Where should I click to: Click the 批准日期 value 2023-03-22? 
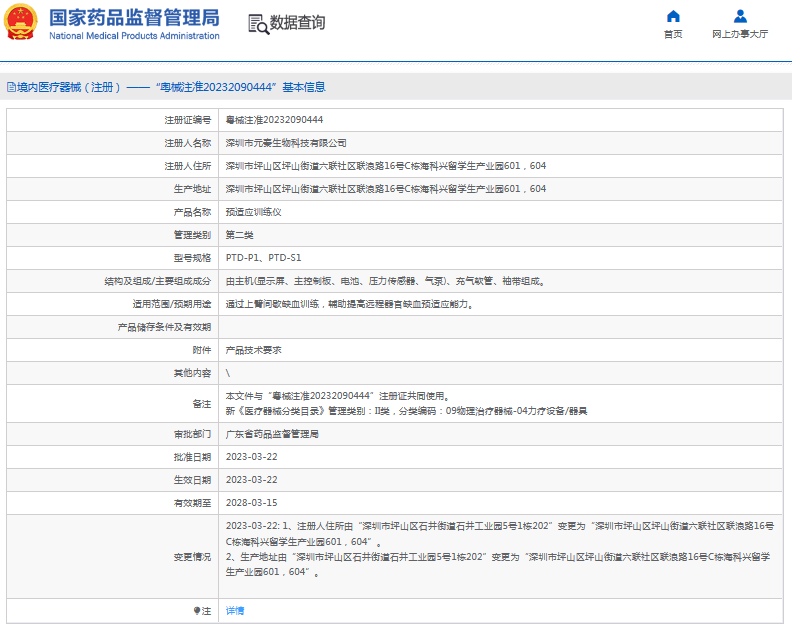click(x=252, y=457)
